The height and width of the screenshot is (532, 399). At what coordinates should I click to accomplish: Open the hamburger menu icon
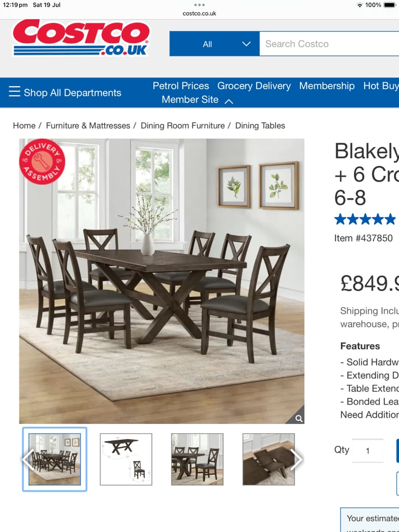14,91
